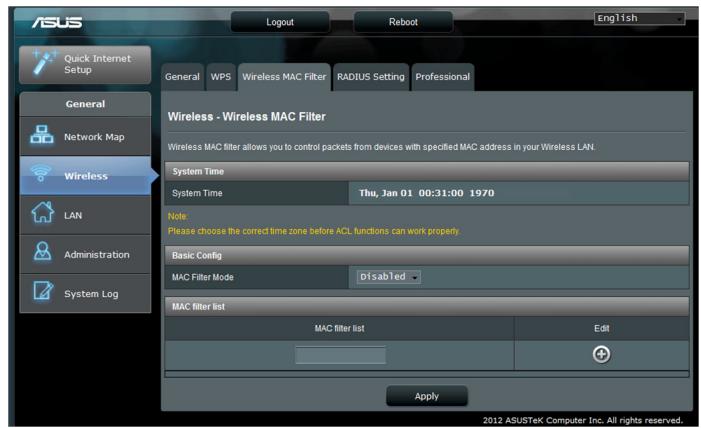
Task: Click the System Time section header
Action: pos(427,171)
